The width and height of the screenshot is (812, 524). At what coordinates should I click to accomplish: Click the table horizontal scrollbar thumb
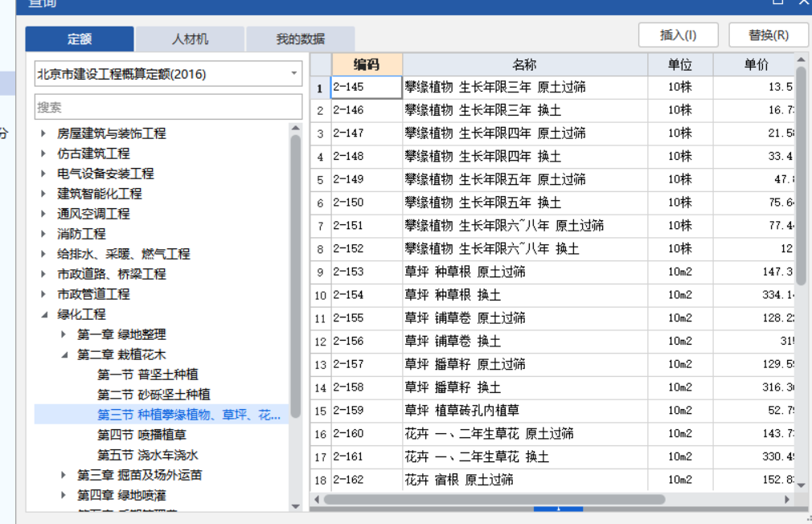click(x=494, y=500)
